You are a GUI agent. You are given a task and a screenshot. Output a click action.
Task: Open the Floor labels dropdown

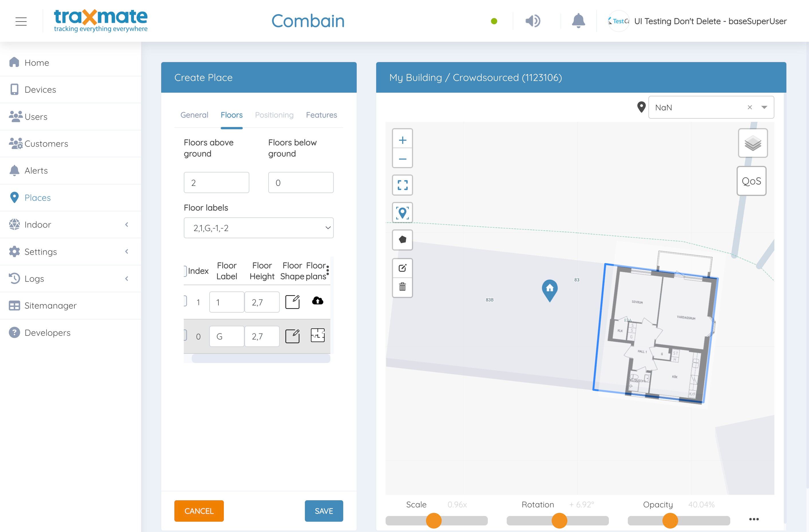[x=258, y=228]
